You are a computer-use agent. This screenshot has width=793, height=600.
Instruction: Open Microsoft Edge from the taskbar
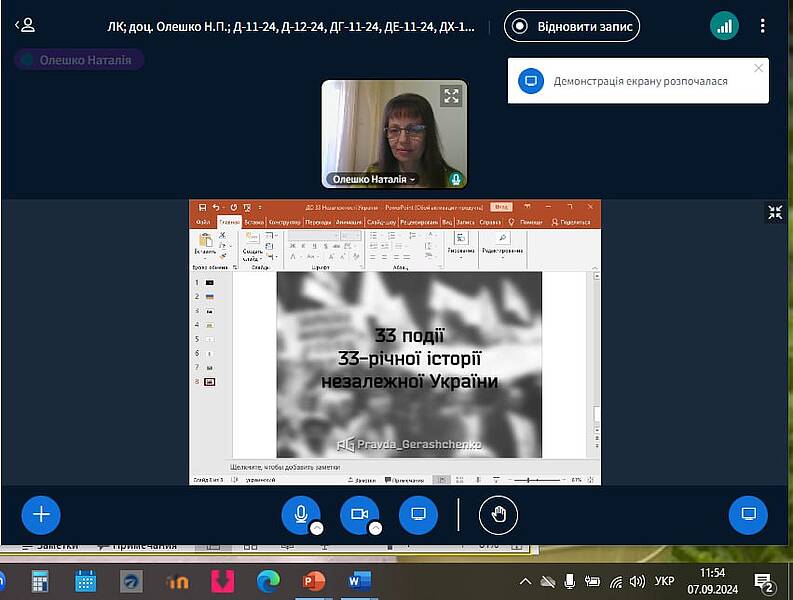(269, 580)
